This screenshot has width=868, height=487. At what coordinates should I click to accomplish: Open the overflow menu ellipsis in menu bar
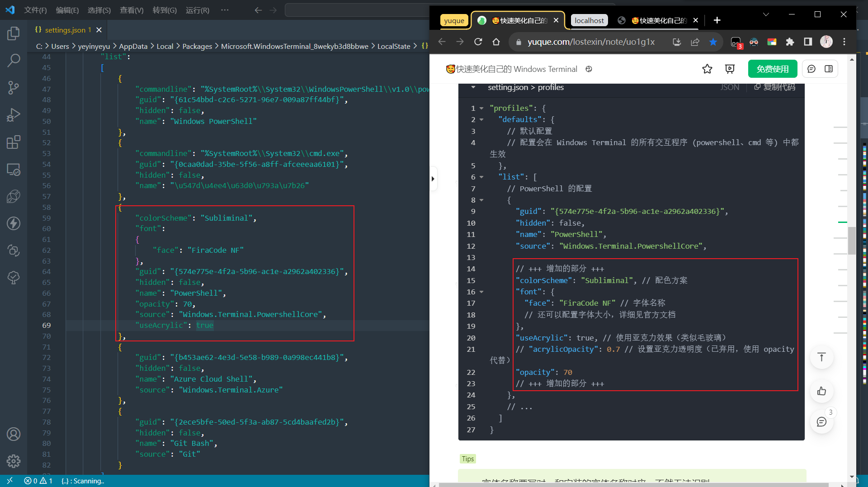point(225,10)
